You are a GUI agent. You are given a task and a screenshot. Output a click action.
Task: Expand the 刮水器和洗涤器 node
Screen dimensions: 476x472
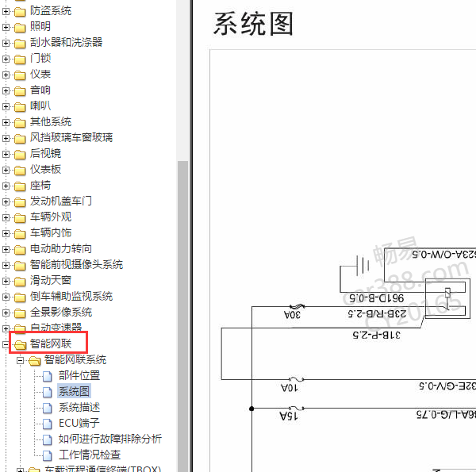pyautogui.click(x=6, y=43)
